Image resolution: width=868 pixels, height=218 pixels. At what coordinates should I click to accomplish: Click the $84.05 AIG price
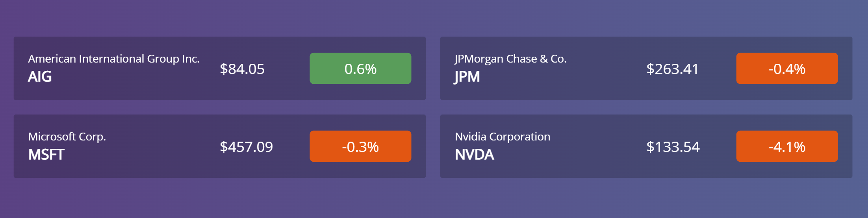pos(242,69)
